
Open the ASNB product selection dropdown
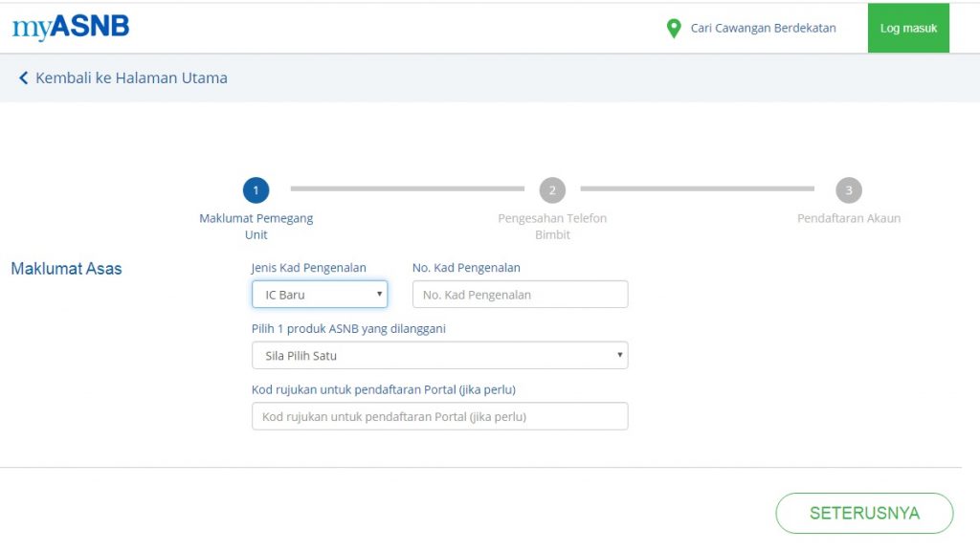[x=440, y=355]
